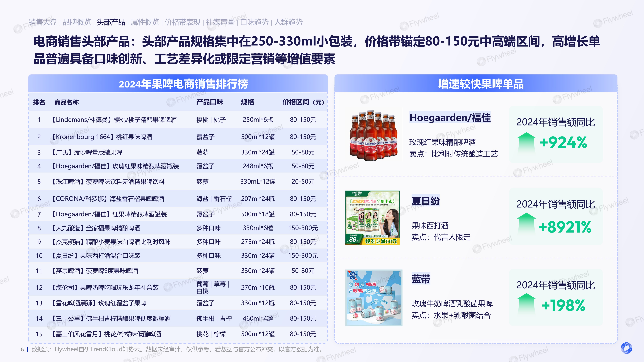This screenshot has width=644, height=362.
Task: Select the Lindemans/林德曼 product name row
Action: pos(178,120)
